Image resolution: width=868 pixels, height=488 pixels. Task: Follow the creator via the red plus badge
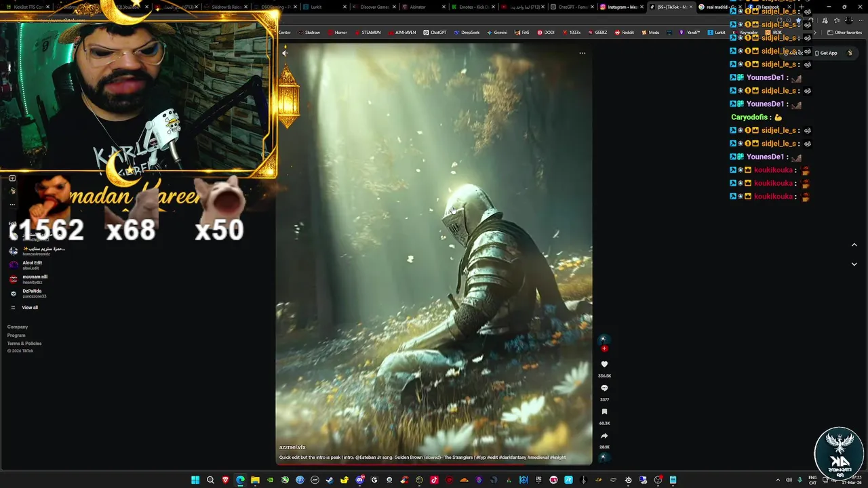[604, 348]
